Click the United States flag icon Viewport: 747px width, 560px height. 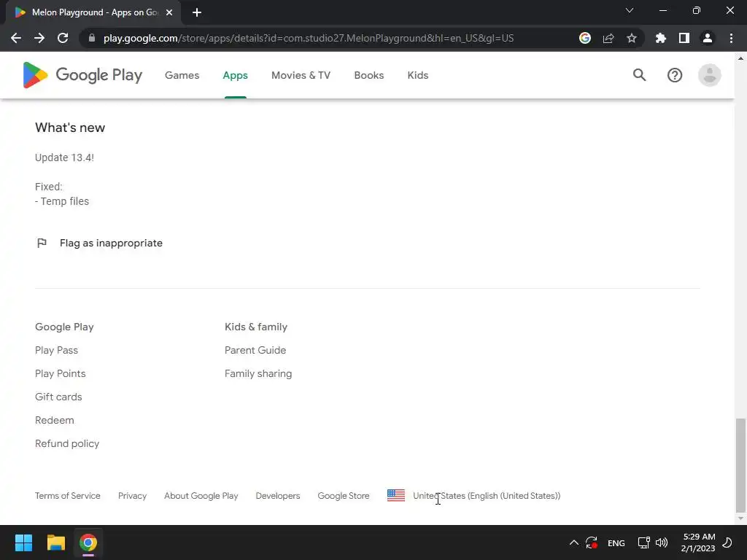[396, 495]
